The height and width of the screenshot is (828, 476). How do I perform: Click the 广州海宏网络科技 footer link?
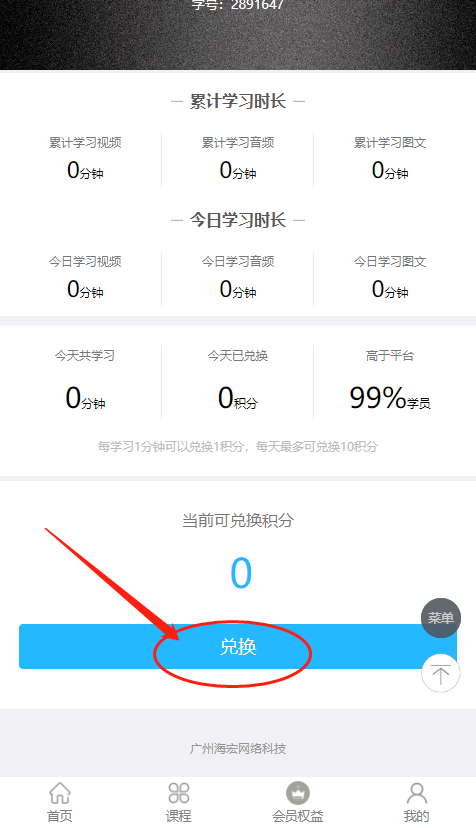point(238,748)
